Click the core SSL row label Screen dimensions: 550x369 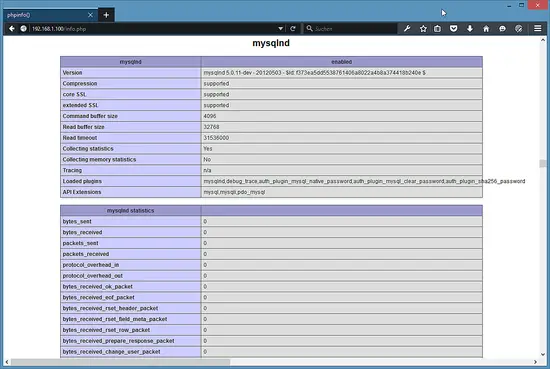pos(74,94)
